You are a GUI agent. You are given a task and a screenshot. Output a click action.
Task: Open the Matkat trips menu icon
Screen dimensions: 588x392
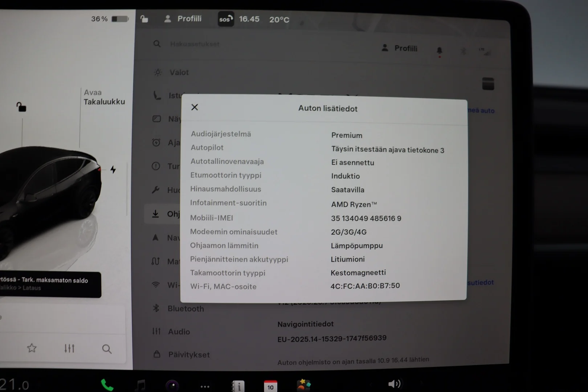[x=155, y=261]
